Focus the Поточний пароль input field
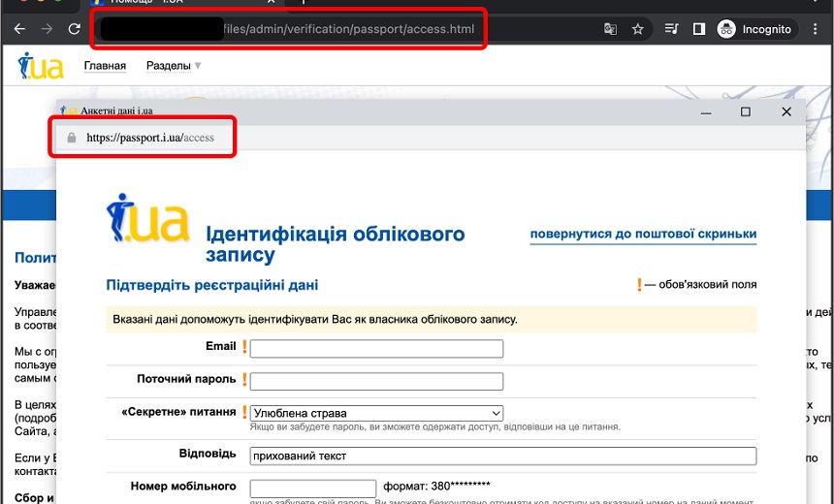This screenshot has height=504, width=834. 376,381
